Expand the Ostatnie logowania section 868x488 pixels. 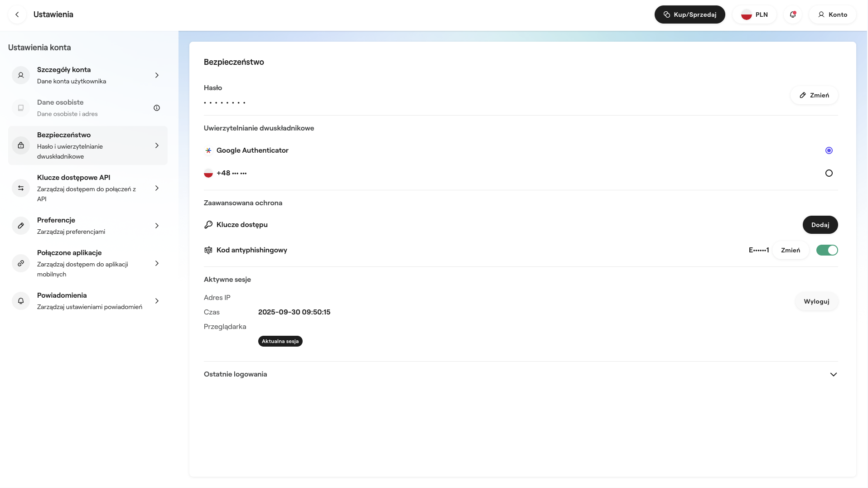(x=833, y=374)
